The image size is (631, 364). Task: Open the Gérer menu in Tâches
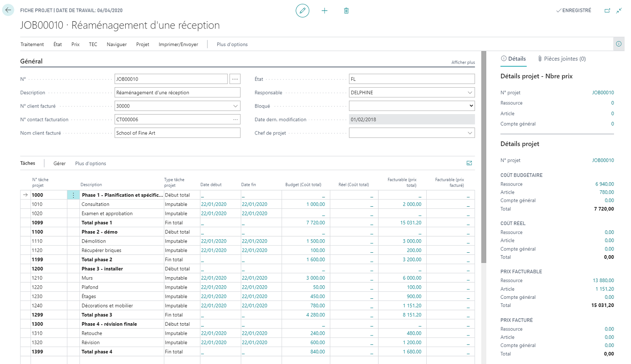click(60, 163)
